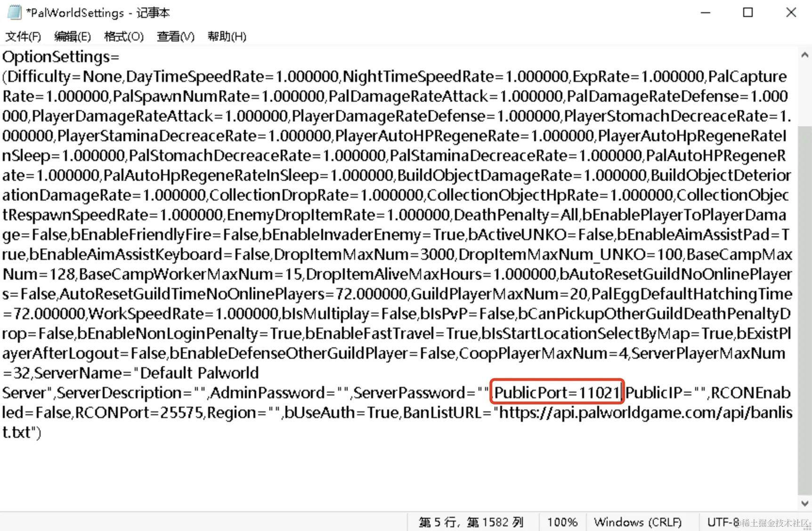Viewport: 812px width, 531px height.
Task: Open the 格式(O) menu
Action: point(124,36)
